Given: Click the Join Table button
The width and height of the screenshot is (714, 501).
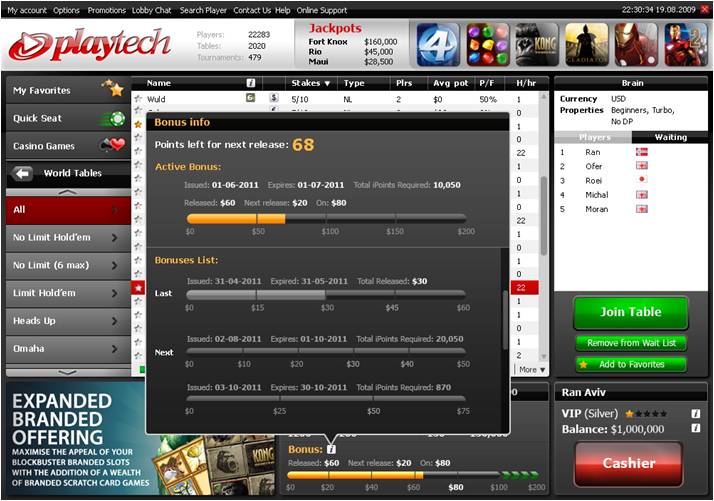Looking at the screenshot, I should pos(630,312).
